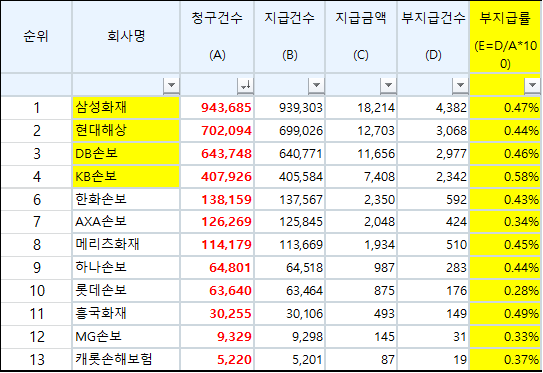Click the DB손보 company cell
The height and width of the screenshot is (373, 543).
(x=126, y=153)
